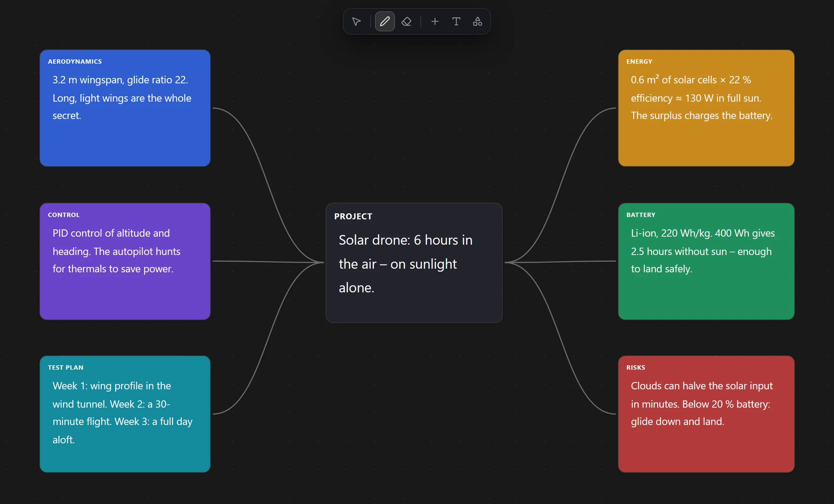834x504 pixels.
Task: Click text '3.2 m wingspan, glide ratio 22.'
Action: click(x=120, y=80)
